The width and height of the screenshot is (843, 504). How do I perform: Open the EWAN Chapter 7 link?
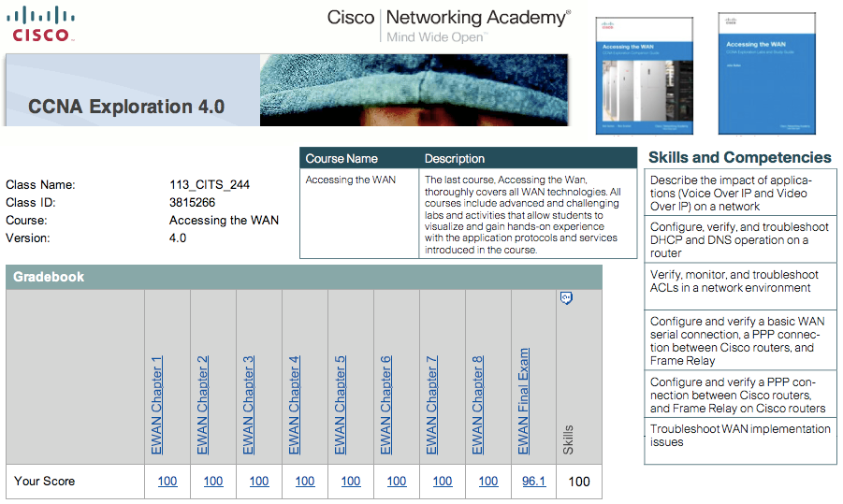tap(431, 405)
